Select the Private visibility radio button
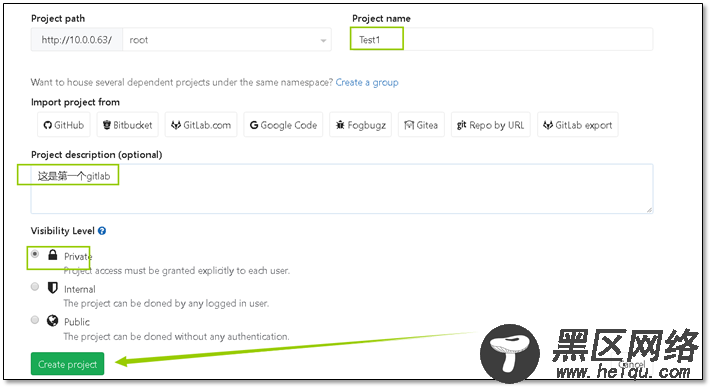This screenshot has width=712, height=389. pyautogui.click(x=35, y=254)
